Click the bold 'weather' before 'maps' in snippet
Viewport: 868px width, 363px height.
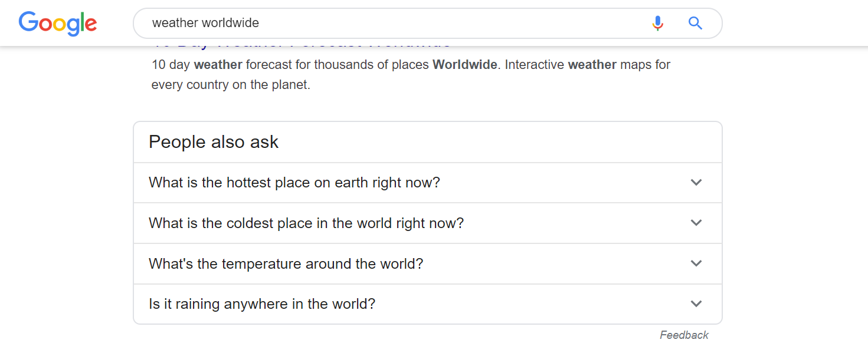click(592, 65)
